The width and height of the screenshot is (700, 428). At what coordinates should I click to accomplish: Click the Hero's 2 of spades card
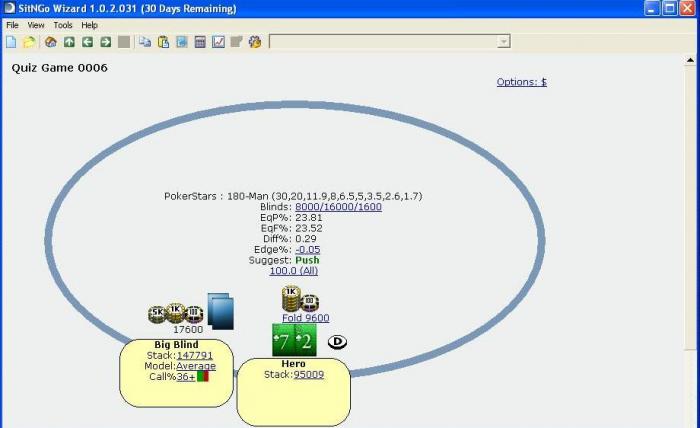[305, 340]
